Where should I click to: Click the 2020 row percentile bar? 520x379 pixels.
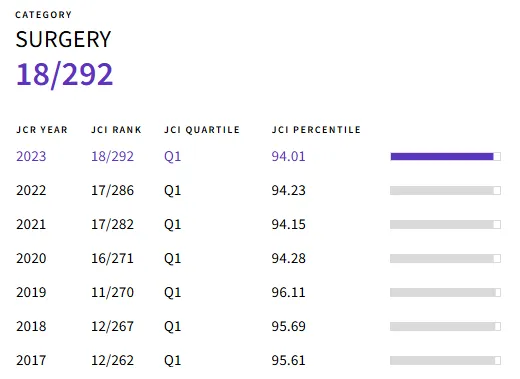click(445, 258)
